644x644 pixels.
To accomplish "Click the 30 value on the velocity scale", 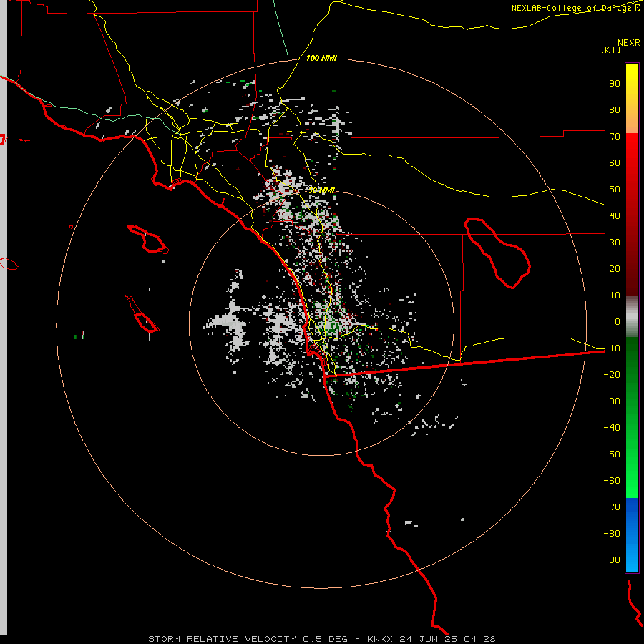I will click(615, 243).
